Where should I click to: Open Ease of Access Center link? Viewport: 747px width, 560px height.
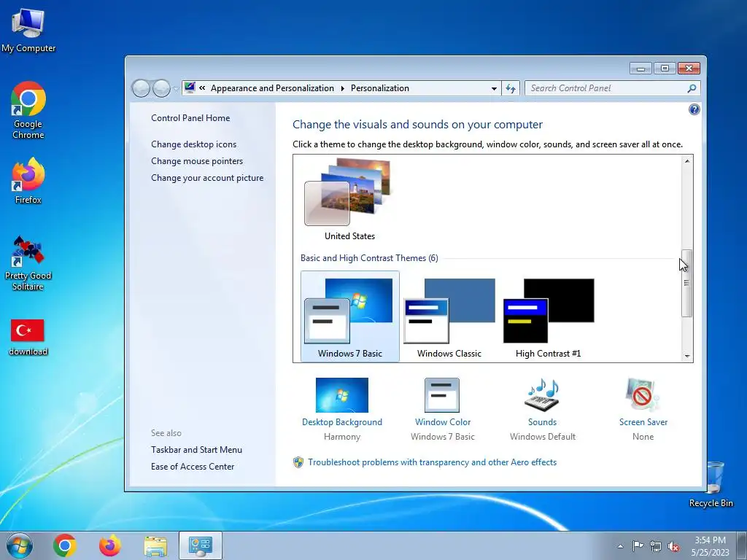[x=193, y=467]
